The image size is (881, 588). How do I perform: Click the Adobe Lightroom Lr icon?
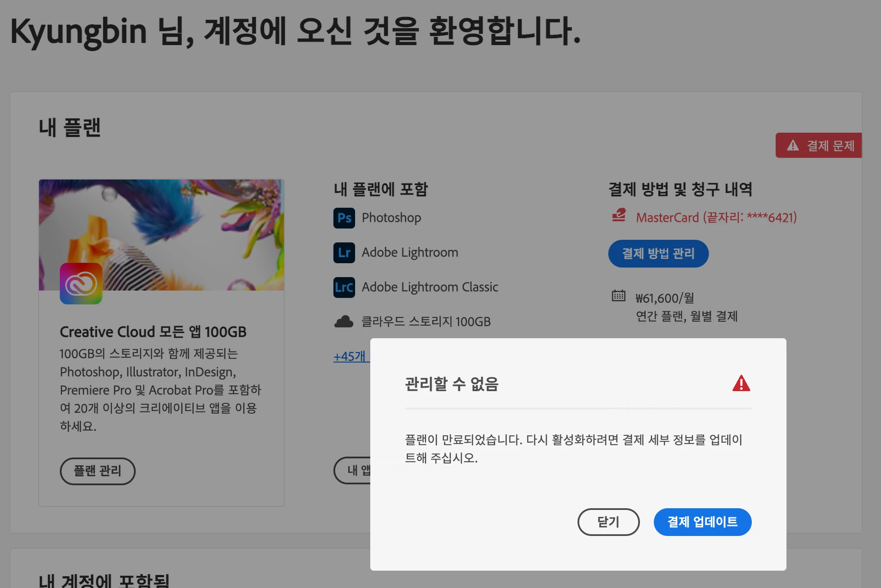click(344, 252)
